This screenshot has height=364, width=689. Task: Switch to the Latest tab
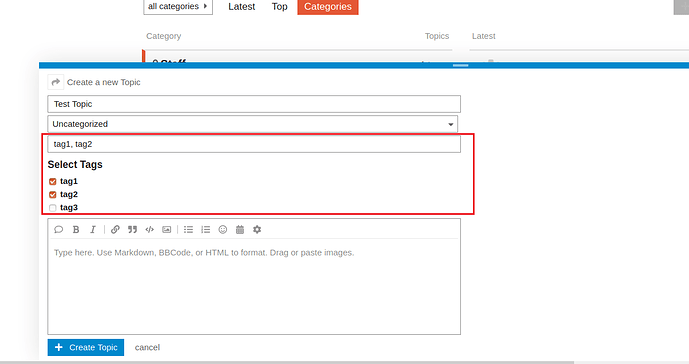(x=241, y=7)
